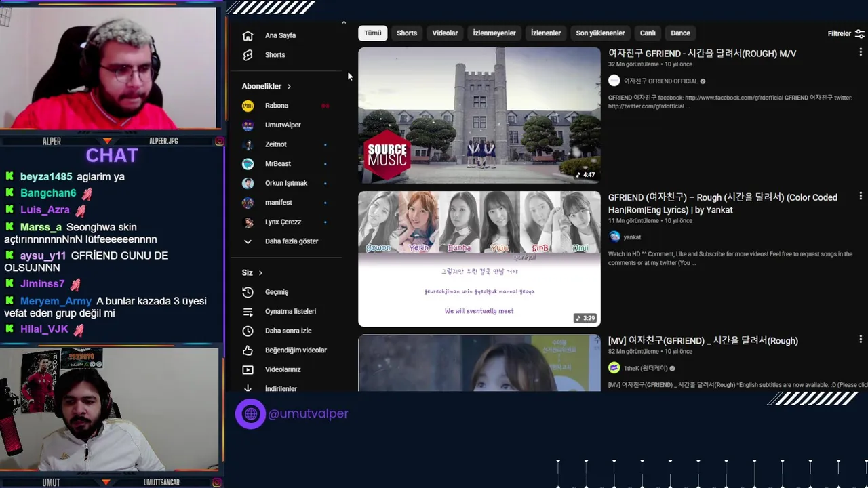Viewport: 868px width, 488px height.
Task: Click 1theK channel avatar
Action: (x=614, y=368)
